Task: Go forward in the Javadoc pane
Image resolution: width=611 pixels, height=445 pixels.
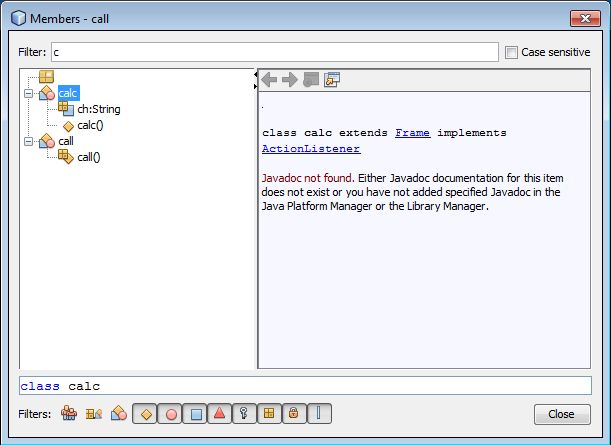Action: pyautogui.click(x=290, y=80)
